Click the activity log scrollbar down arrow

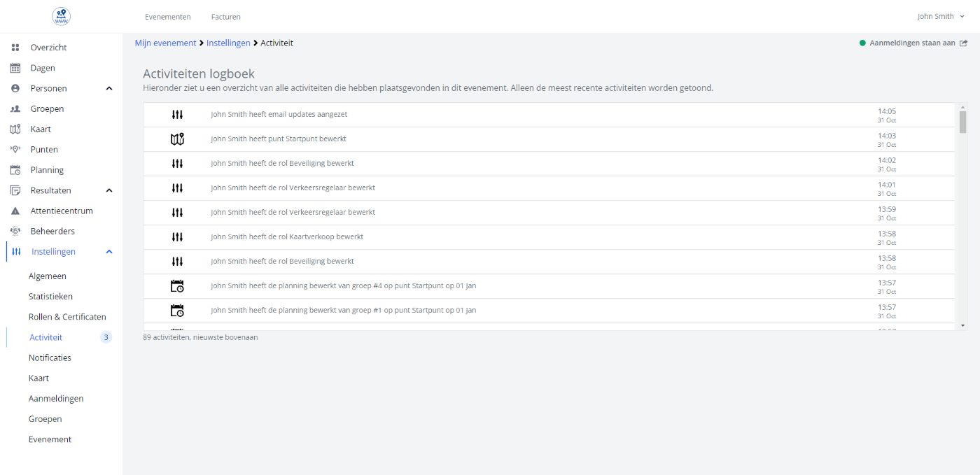click(x=962, y=325)
